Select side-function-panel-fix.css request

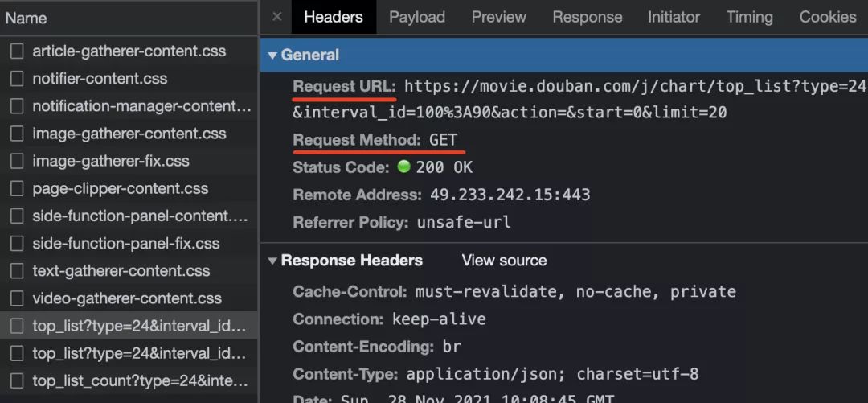(x=125, y=244)
